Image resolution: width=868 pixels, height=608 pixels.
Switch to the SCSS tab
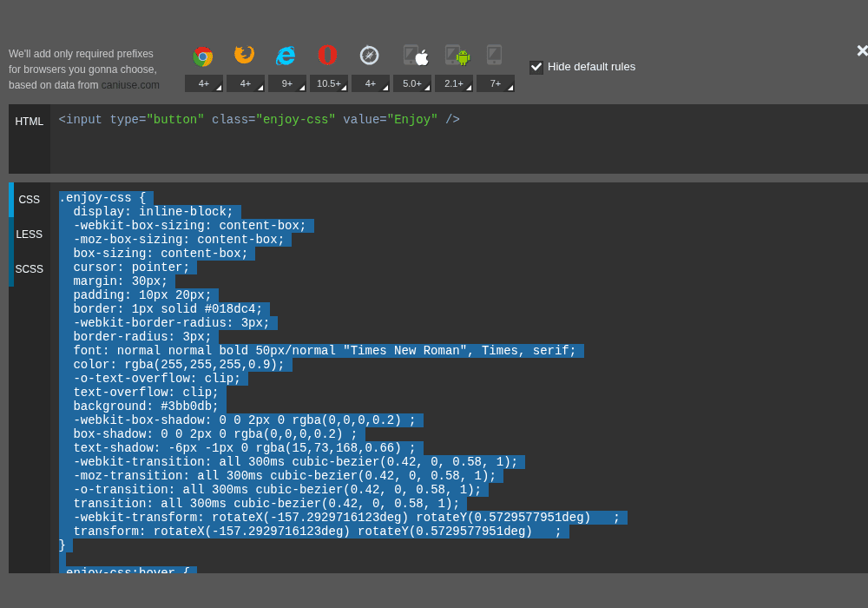tap(30, 269)
